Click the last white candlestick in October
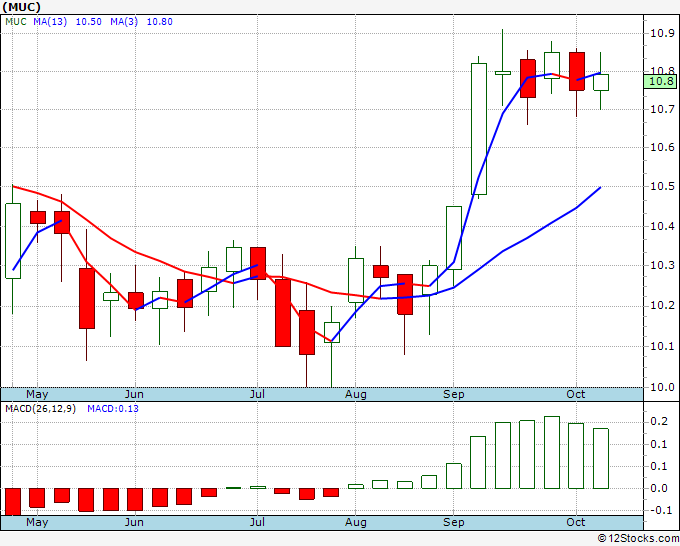The width and height of the screenshot is (680, 546). click(601, 82)
